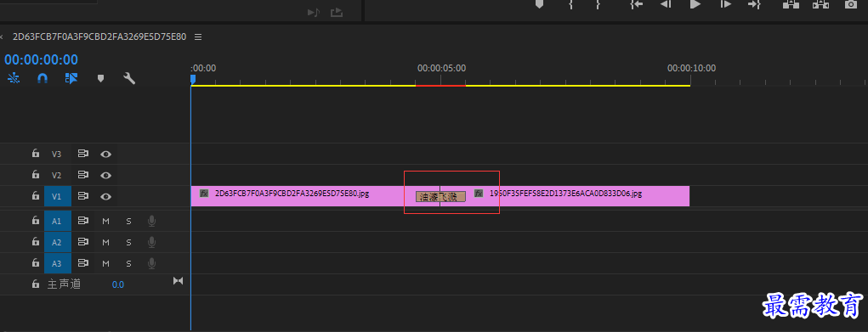Toggle lock on track V1
The height and width of the screenshot is (332, 868).
point(36,196)
